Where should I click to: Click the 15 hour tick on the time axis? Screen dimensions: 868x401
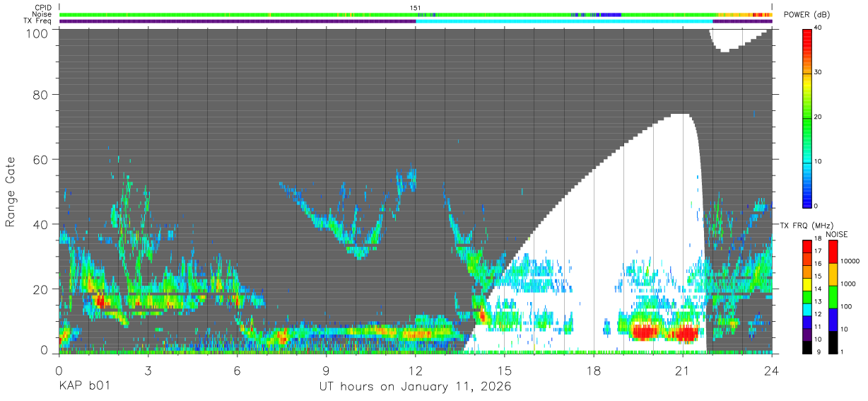(x=505, y=371)
